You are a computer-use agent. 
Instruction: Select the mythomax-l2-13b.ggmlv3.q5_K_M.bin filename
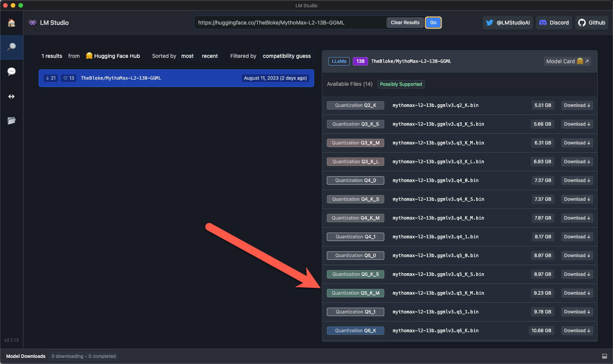(438, 293)
